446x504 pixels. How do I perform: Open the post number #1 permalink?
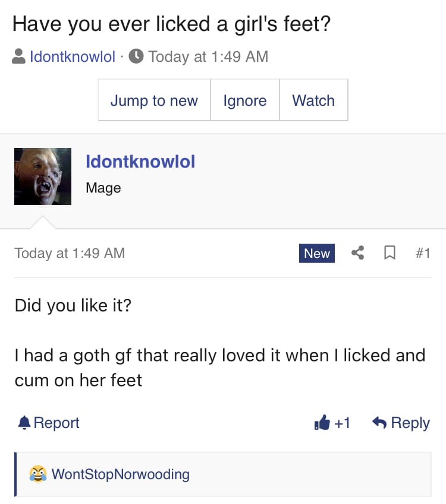[423, 253]
